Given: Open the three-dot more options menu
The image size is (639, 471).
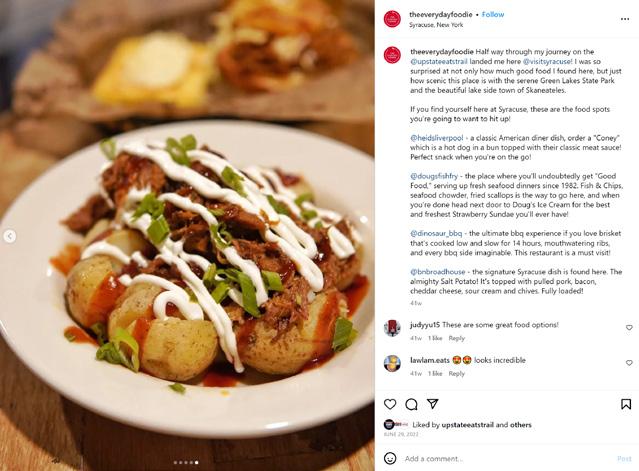Looking at the screenshot, I should [x=625, y=19].
